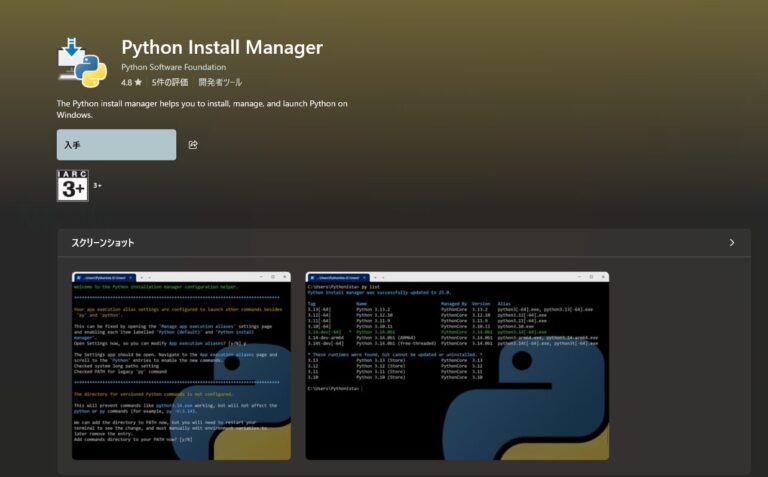Open 5件の評価 reviews link
This screenshot has height=477, width=768.
169,82
